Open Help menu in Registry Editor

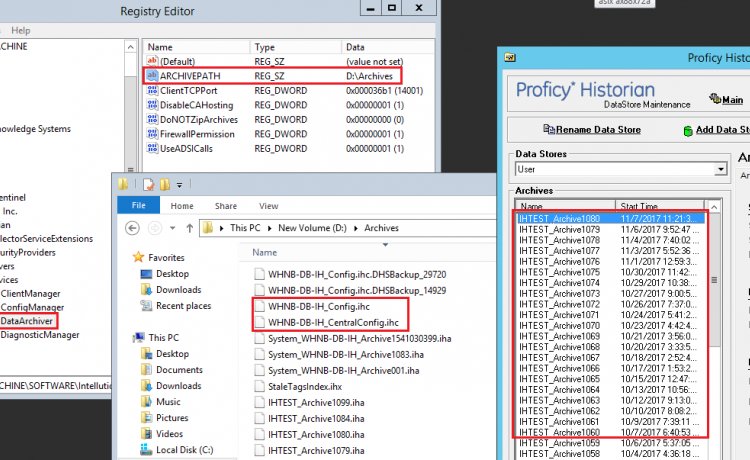tap(21, 30)
